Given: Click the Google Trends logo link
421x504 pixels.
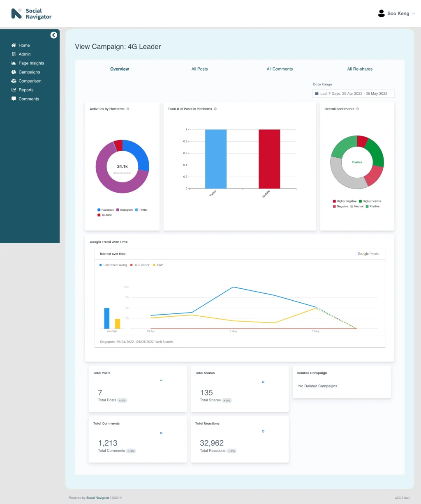Looking at the screenshot, I should tap(368, 254).
